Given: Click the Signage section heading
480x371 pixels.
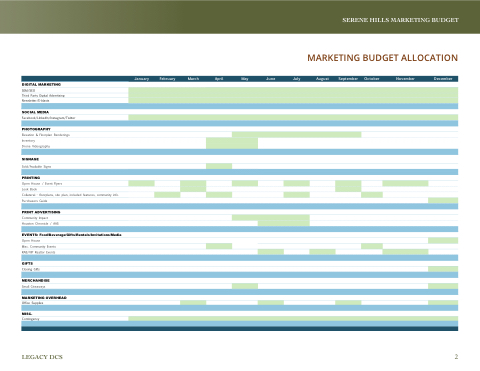Looking at the screenshot, I should pos(30,159).
